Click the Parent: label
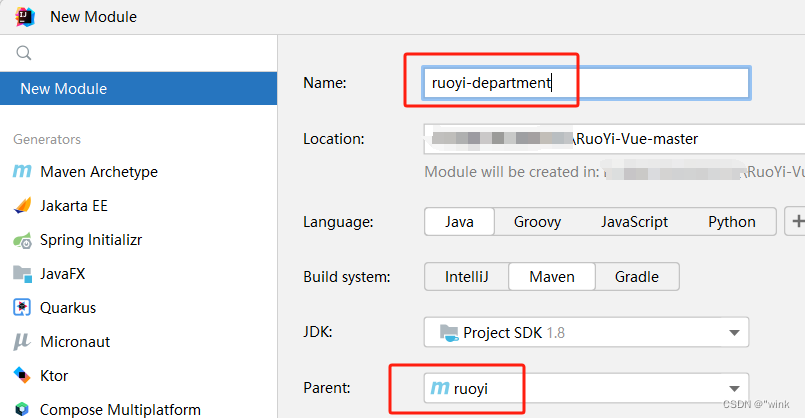The height and width of the screenshot is (418, 805). point(327,388)
